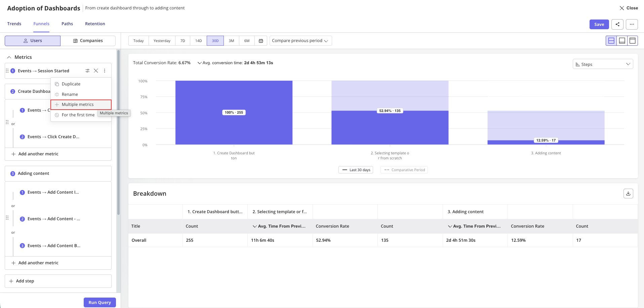This screenshot has width=644, height=308.
Task: Add another metric to Create Dashboard step
Action: tap(58, 154)
